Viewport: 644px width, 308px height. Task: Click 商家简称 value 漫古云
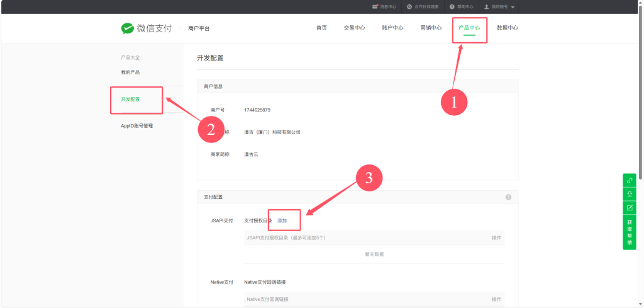(251, 154)
